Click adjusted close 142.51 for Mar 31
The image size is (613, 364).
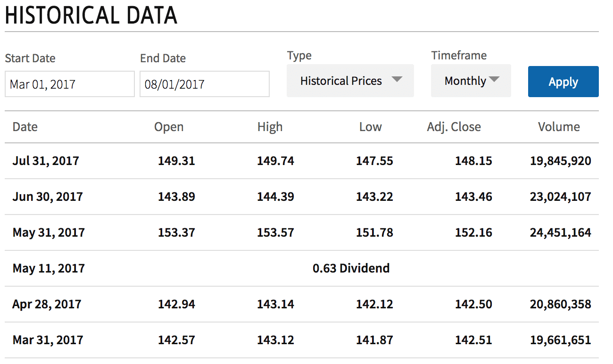[473, 340]
